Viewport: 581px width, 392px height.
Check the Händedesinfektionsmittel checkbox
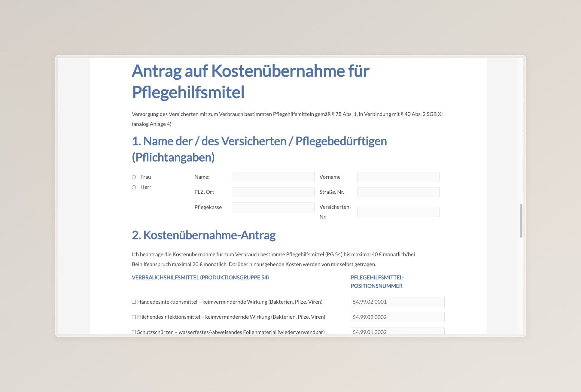[x=134, y=302]
